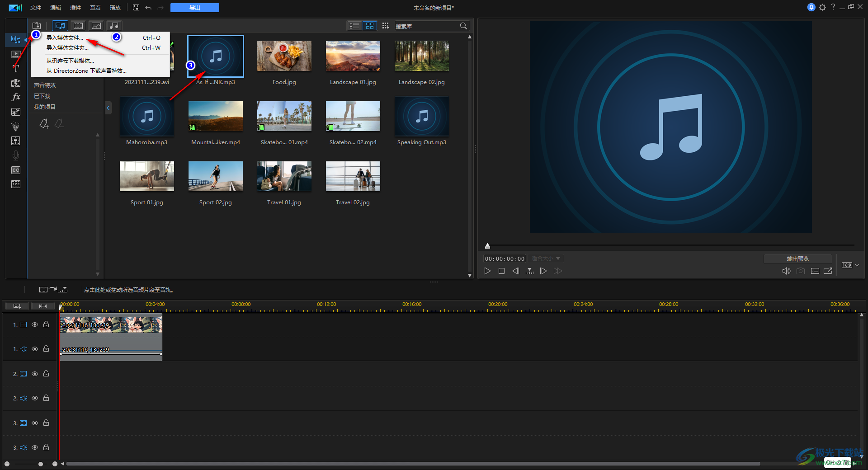Open the 编辑 menu

click(56, 8)
